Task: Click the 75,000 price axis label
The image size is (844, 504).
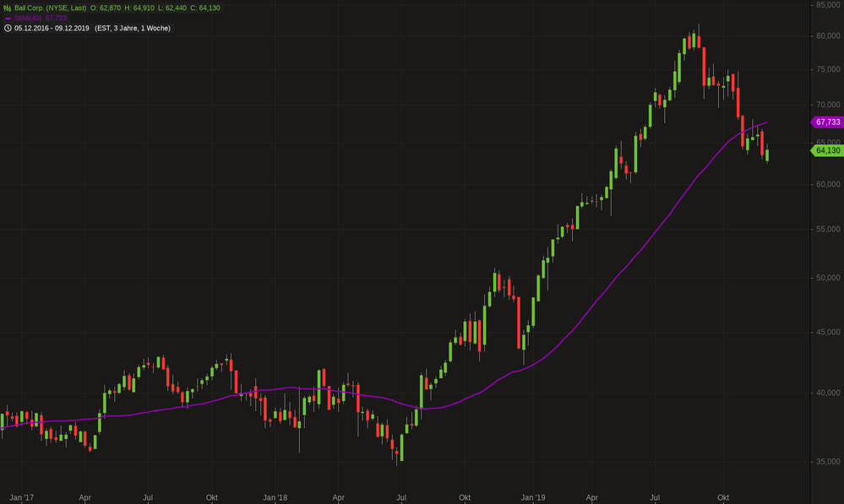Action: coord(828,69)
